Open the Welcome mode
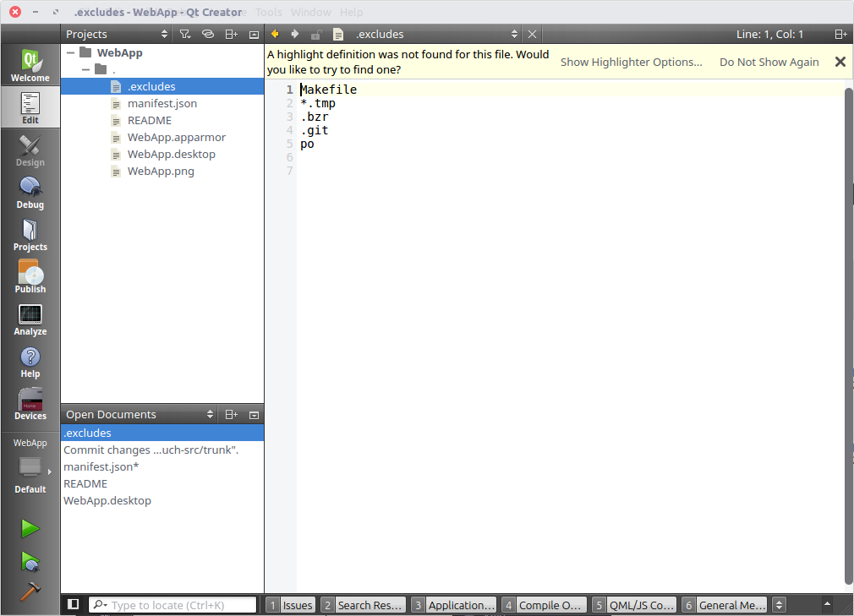The image size is (854, 616). tap(30, 65)
